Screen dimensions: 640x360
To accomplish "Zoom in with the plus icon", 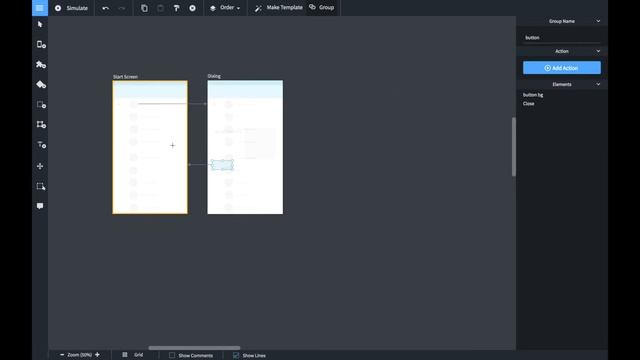I will click(x=97, y=355).
